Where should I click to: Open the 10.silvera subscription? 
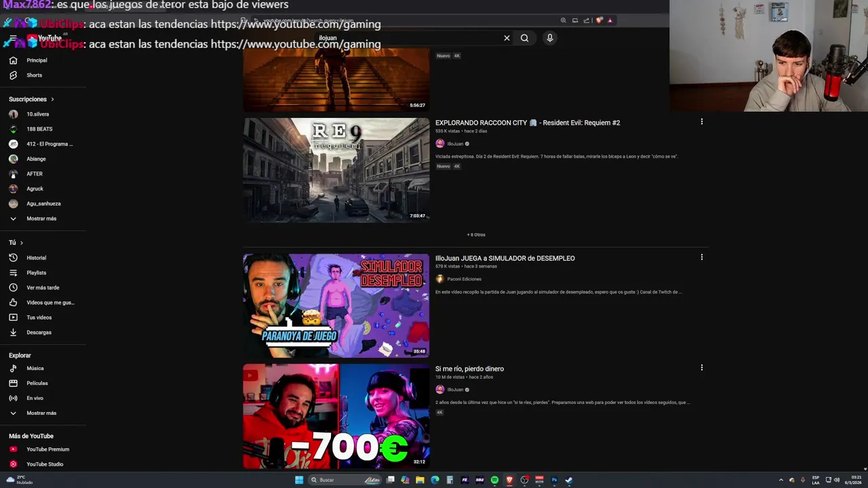(x=37, y=114)
